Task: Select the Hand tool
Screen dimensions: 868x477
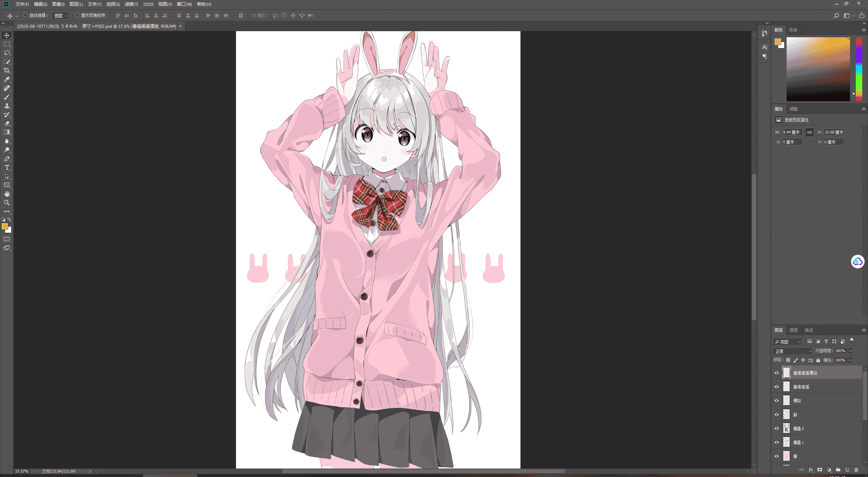Action: pyautogui.click(x=7, y=194)
